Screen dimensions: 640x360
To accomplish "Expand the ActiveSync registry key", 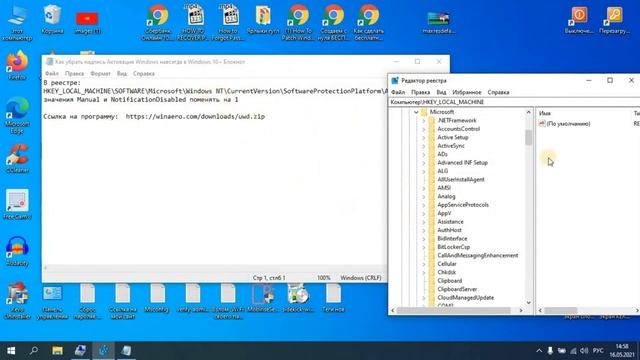I will 424,146.
